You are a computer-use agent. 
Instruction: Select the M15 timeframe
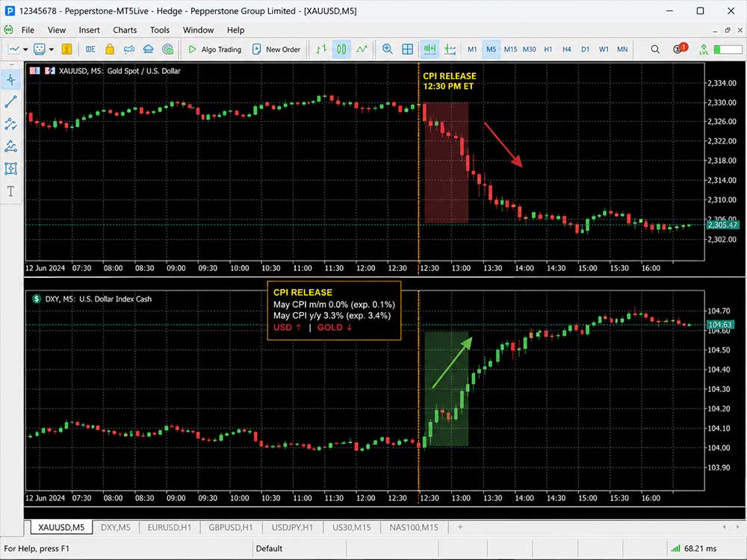[510, 49]
